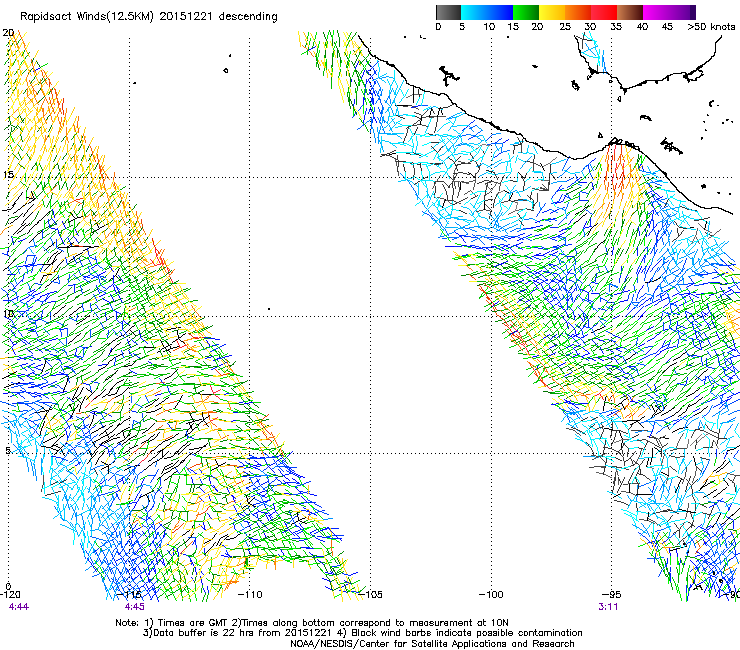The image size is (740, 650).
Task: Click the '-95' longitude axis label
Action: click(612, 595)
